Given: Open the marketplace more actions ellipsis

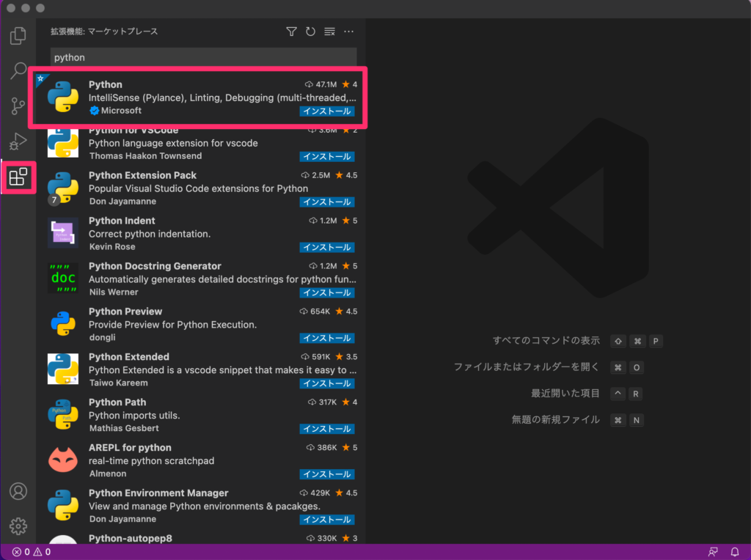Looking at the screenshot, I should point(348,32).
